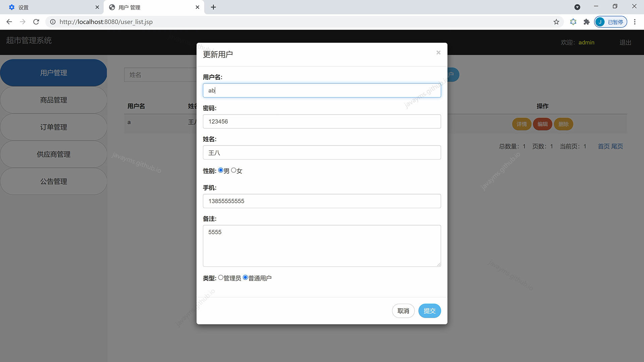Open the browser extensions puzzle icon

click(586, 22)
